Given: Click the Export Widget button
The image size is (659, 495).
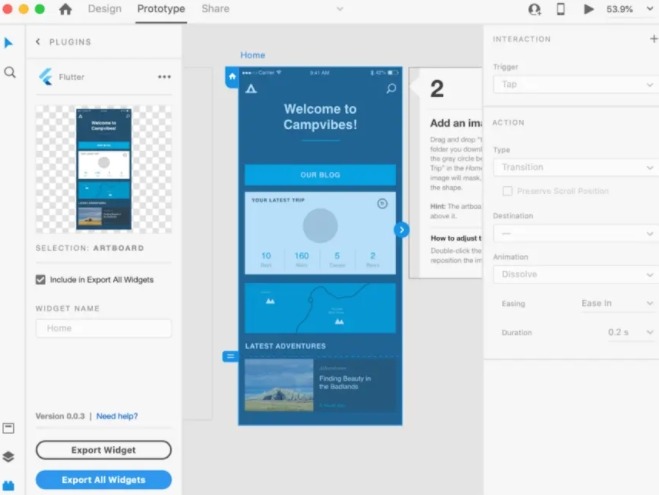Looking at the screenshot, I should point(103,450).
